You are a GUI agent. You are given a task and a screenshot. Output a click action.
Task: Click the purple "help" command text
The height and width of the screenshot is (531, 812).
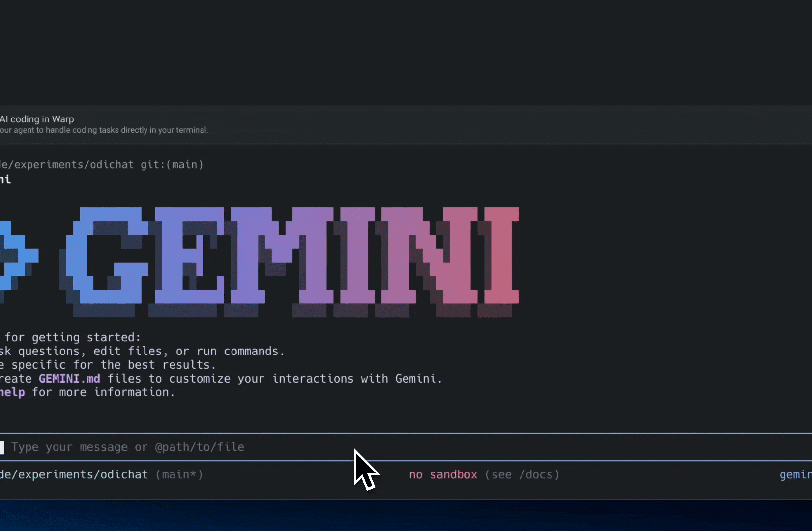point(12,392)
